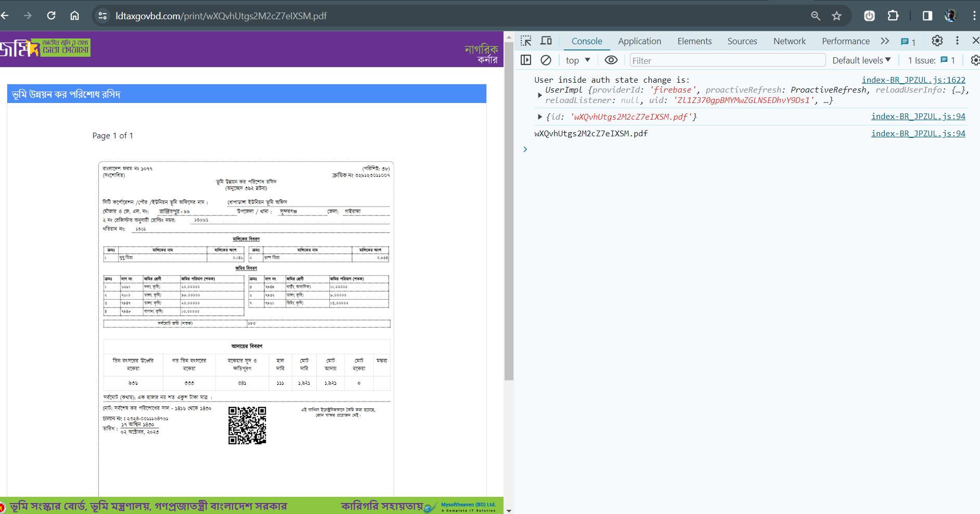The image size is (980, 514).
Task: Open Sources tab
Action: (x=742, y=41)
